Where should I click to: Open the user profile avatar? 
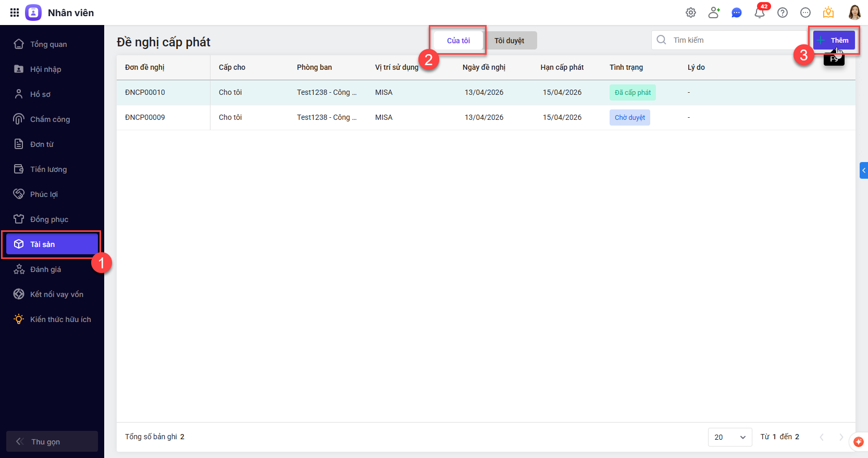pos(854,13)
